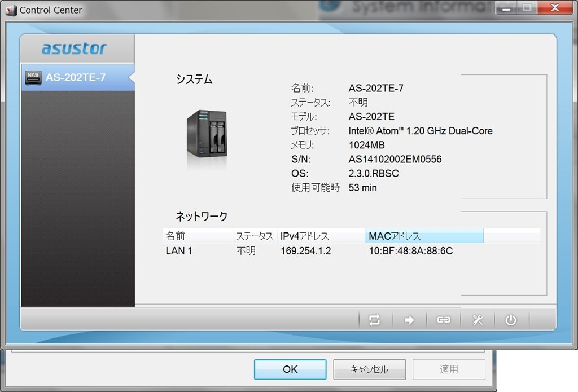
Task: Click the キャンセル button in background dialog
Action: click(369, 369)
